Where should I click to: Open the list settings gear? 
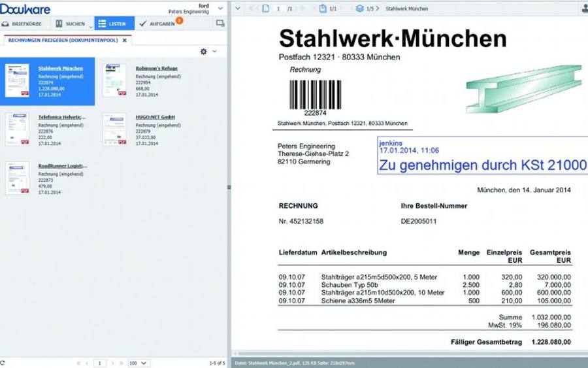click(204, 52)
